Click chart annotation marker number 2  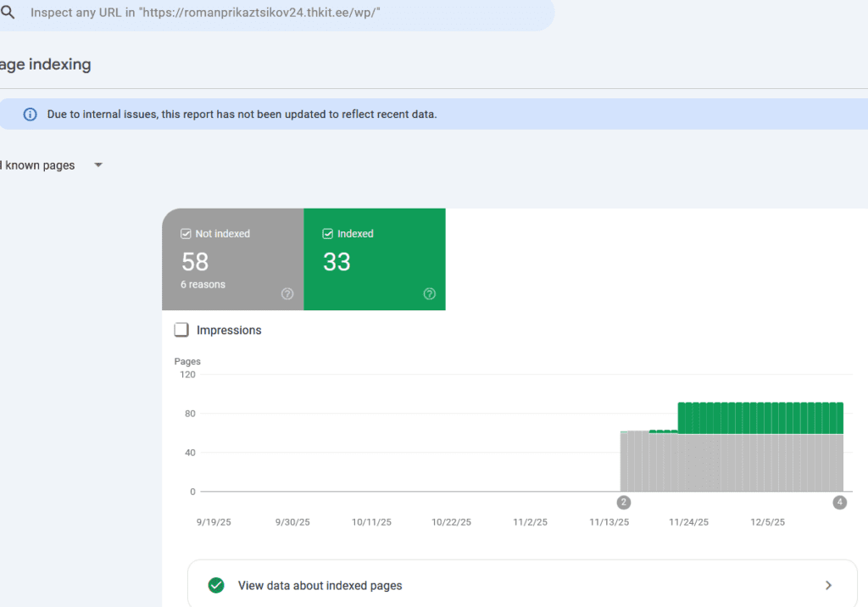tap(624, 503)
